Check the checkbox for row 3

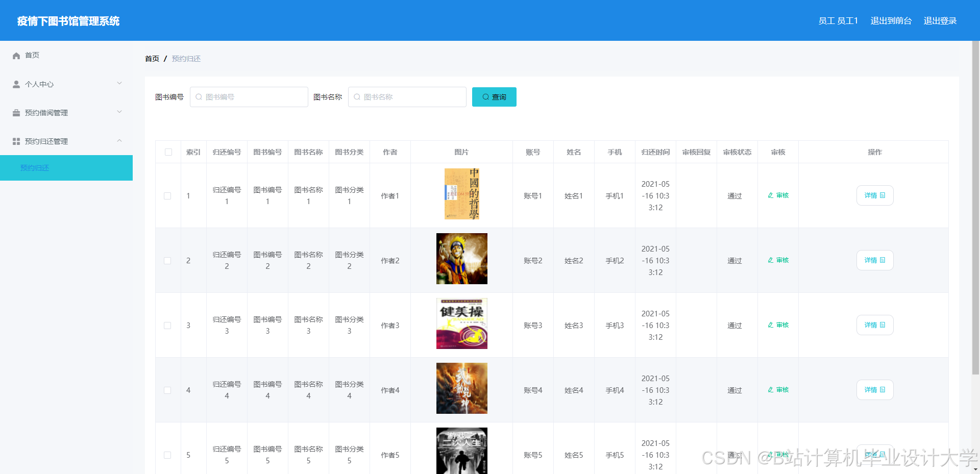click(x=167, y=326)
